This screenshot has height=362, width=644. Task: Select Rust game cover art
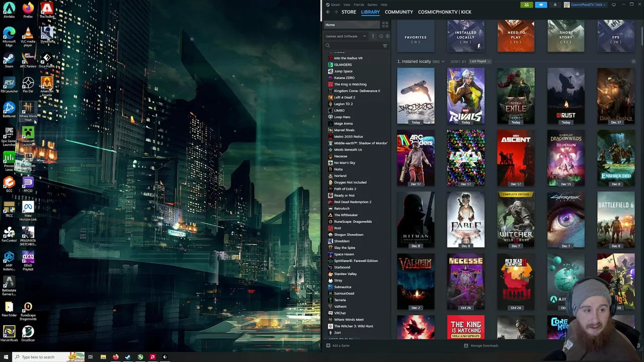pyautogui.click(x=566, y=96)
